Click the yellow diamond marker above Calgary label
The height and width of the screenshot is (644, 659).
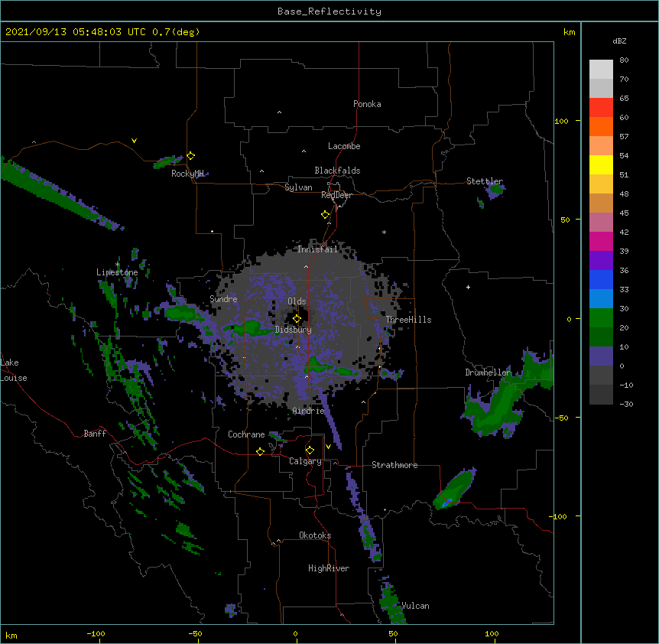310,450
